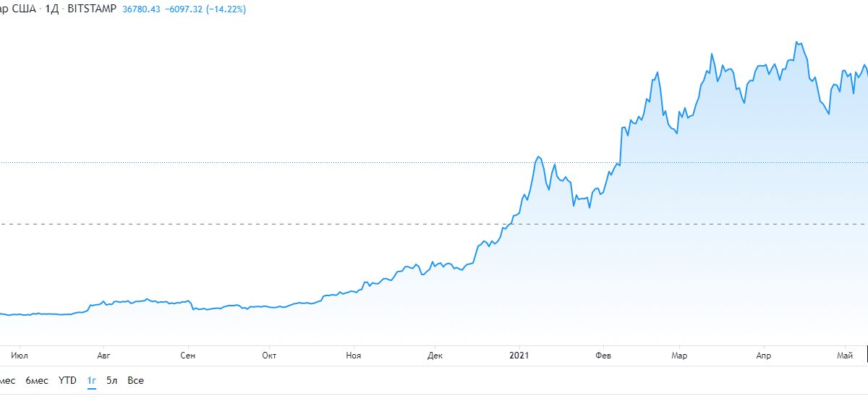
Task: Show all history with Все
Action: (135, 380)
